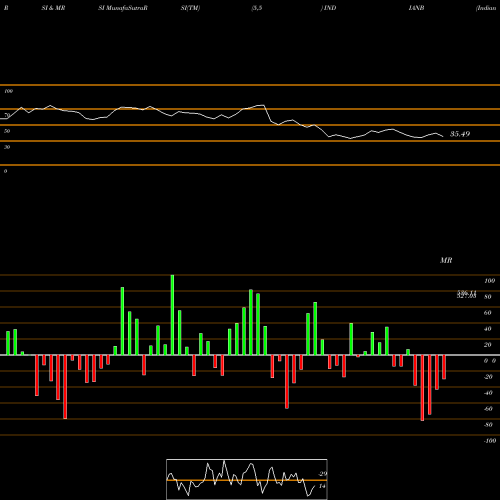The height and width of the screenshot is (500, 500).
Task: Click the RSI axis label 30
Action: pyautogui.click(x=7, y=147)
